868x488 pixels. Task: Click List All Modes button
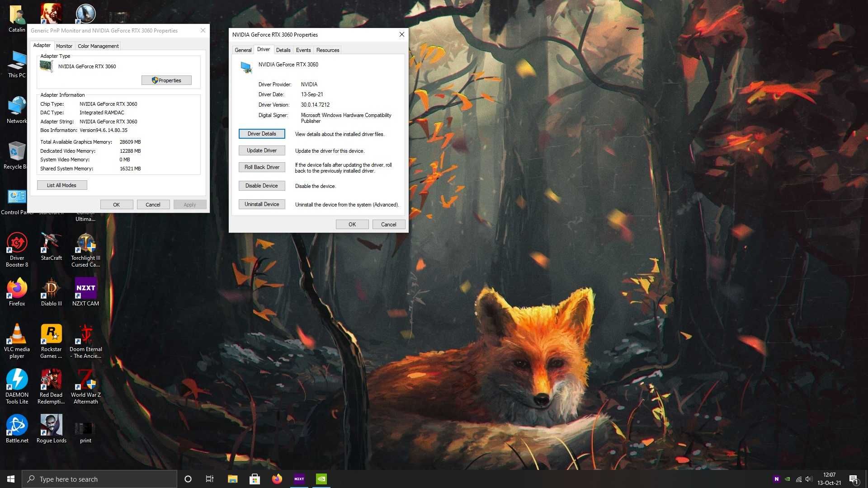[x=61, y=185]
